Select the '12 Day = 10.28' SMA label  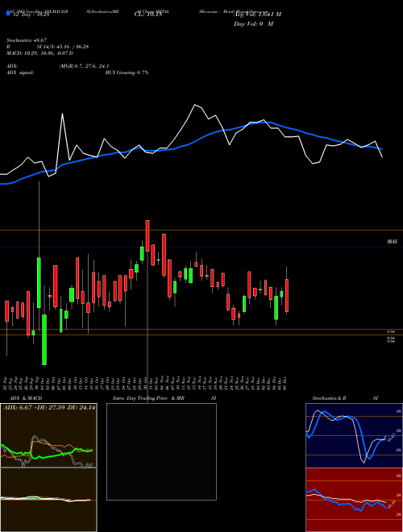point(31,15)
